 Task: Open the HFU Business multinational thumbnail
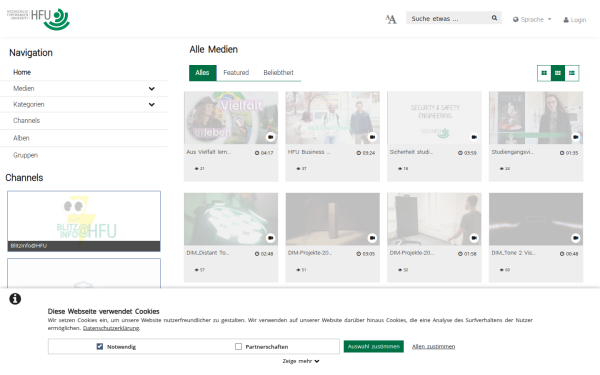coord(333,117)
